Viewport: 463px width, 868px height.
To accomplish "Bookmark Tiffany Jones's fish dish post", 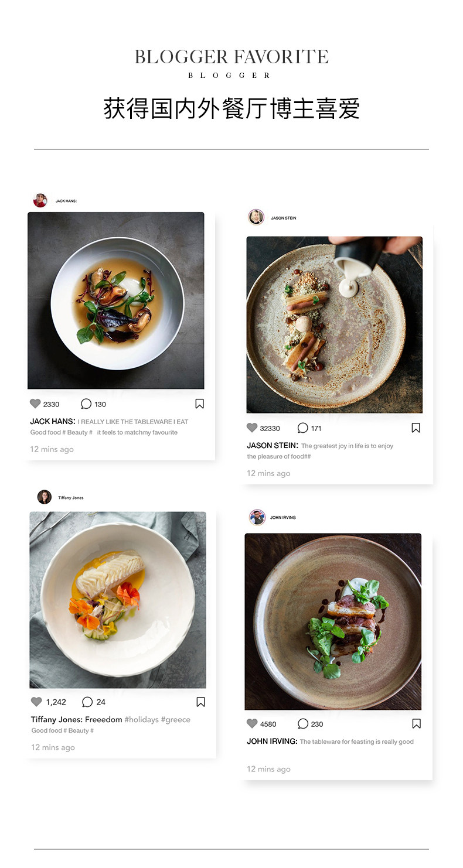I will [200, 702].
